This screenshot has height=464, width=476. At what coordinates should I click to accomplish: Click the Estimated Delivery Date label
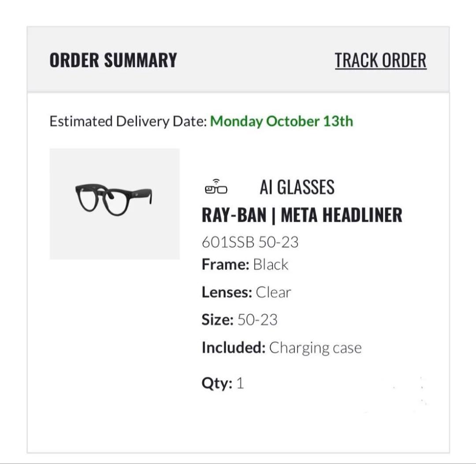point(128,121)
